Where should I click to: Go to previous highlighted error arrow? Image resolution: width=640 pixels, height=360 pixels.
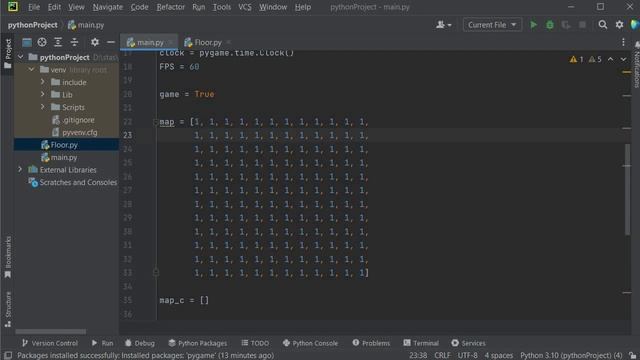(610, 59)
